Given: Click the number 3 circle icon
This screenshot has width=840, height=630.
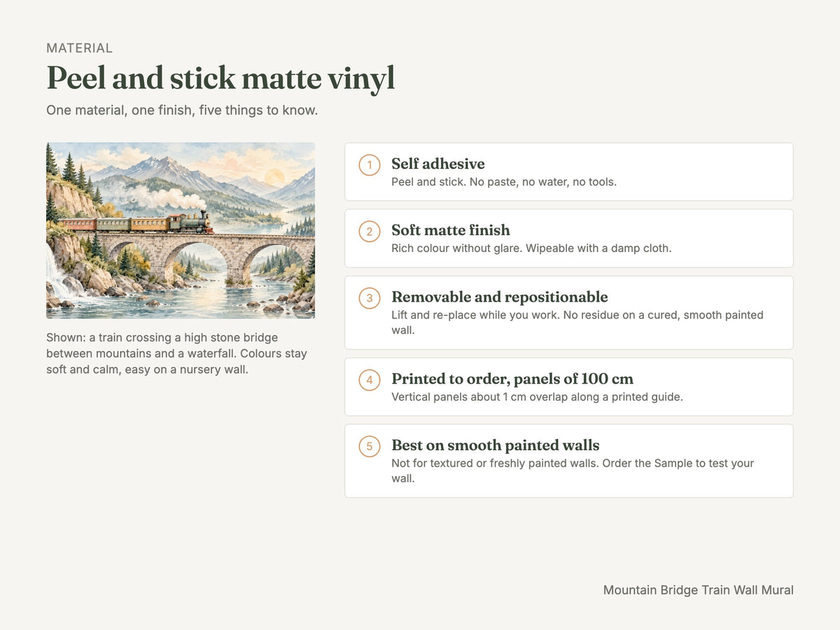Looking at the screenshot, I should pyautogui.click(x=370, y=298).
